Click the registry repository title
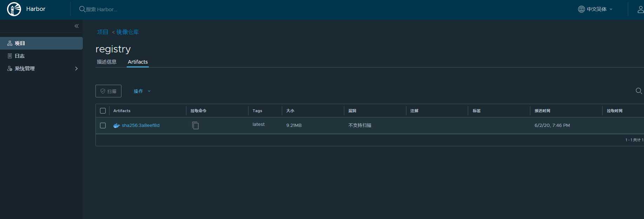644x219 pixels. coord(113,49)
